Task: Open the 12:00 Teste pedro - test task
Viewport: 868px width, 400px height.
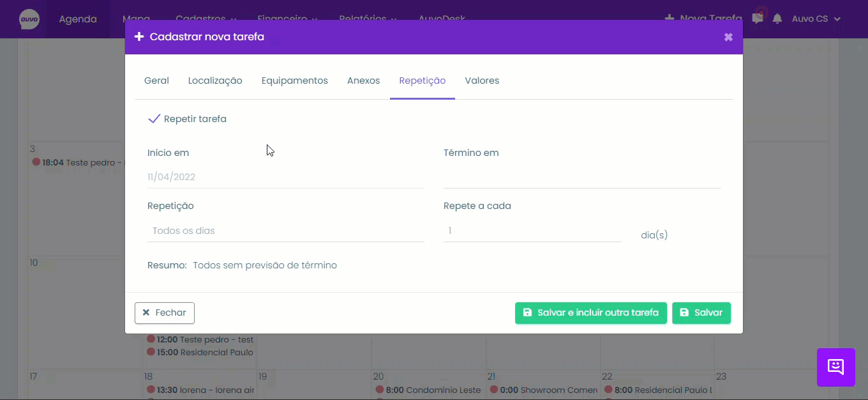Action: coord(200,339)
